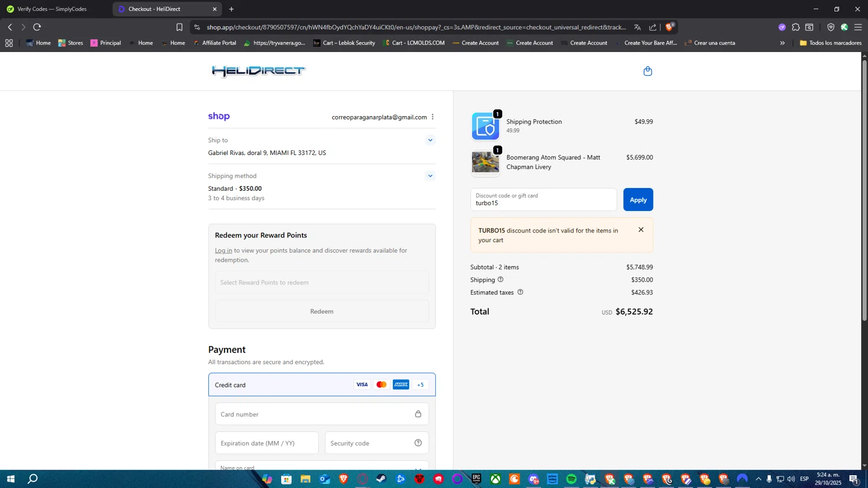Screen dimensions: 868x488
Task: Open the Brave VPN shield icon
Action: (830, 27)
